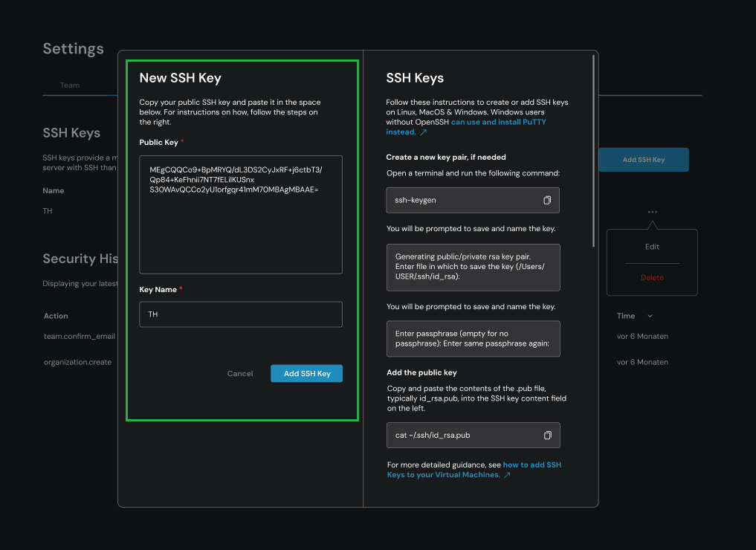Viewport: 756px width, 550px height.
Task: Choose Delete in the key options menu
Action: click(652, 277)
